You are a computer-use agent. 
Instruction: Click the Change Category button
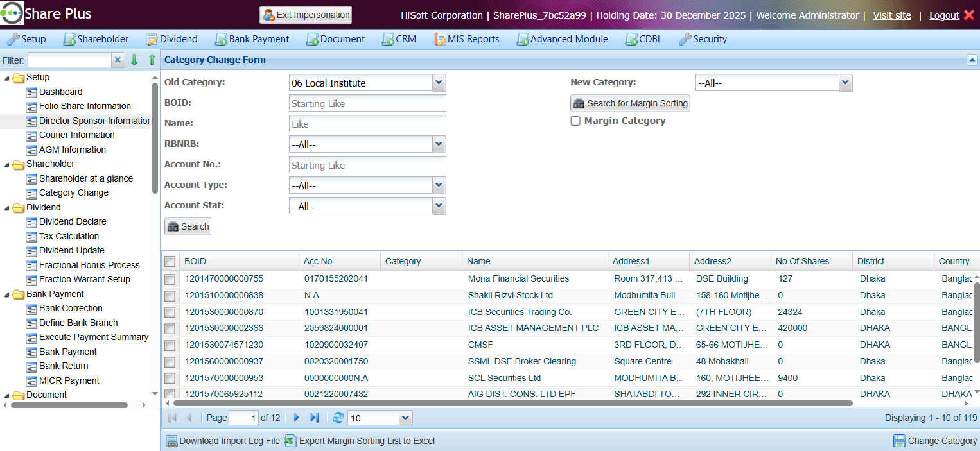(935, 441)
